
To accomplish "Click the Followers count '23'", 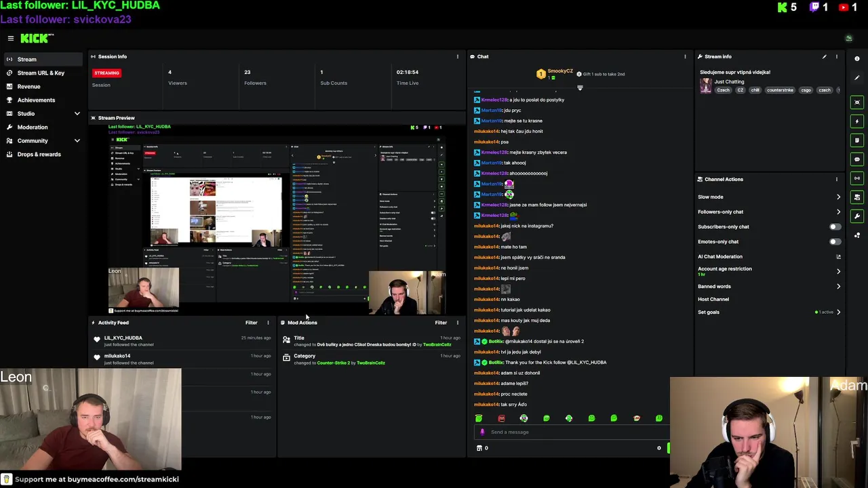I will pyautogui.click(x=248, y=72).
